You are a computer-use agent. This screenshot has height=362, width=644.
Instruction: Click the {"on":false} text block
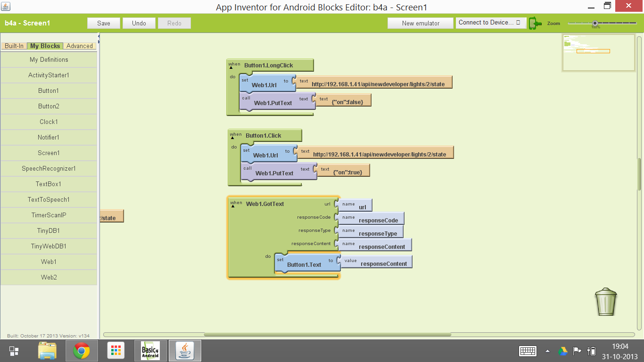[344, 100]
